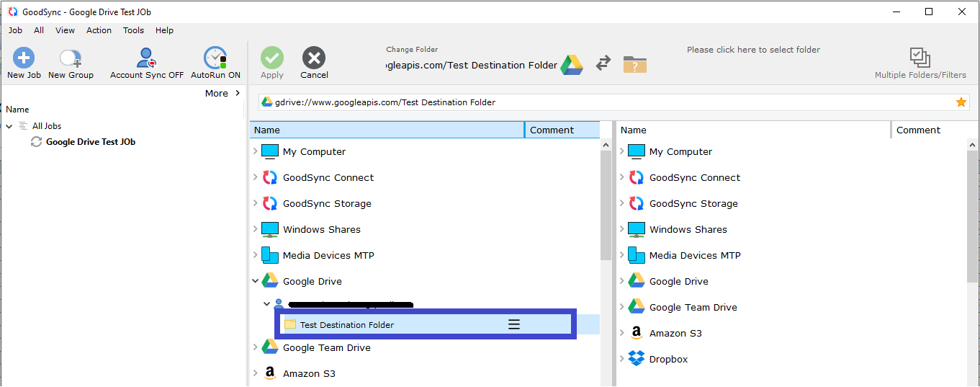This screenshot has height=387, width=980.
Task: Click the New Job plus icon
Action: pos(24,58)
